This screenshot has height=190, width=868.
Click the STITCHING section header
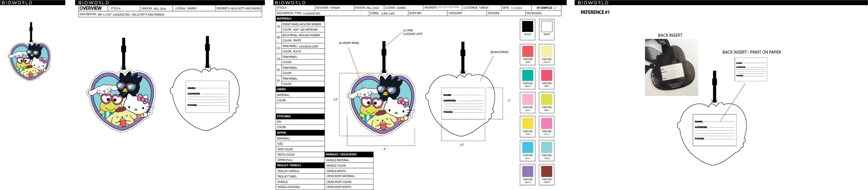click(300, 116)
